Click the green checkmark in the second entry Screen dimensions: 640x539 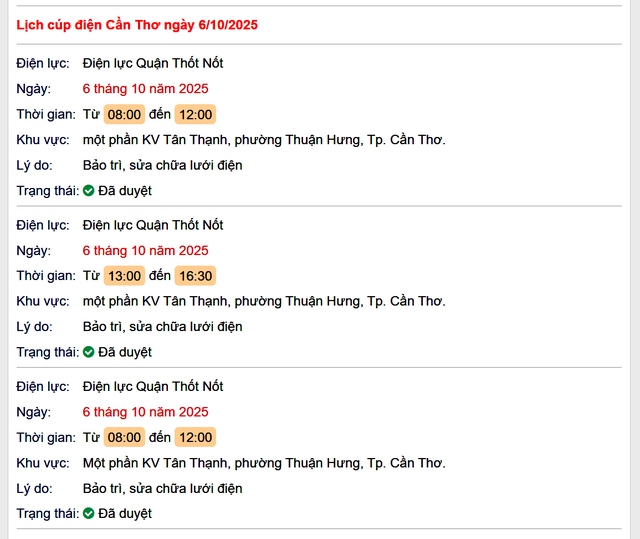pos(88,352)
